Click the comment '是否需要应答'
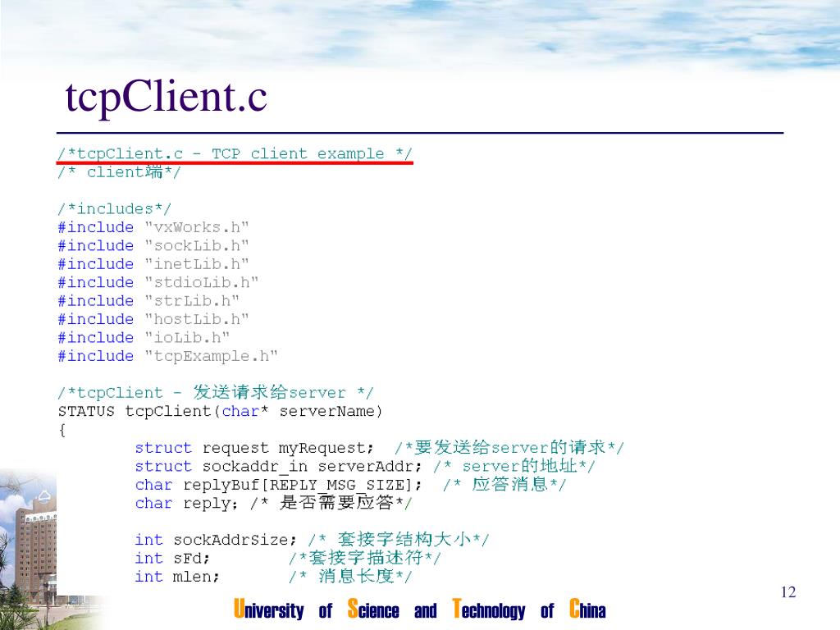Image resolution: width=840 pixels, height=630 pixels. click(331, 503)
